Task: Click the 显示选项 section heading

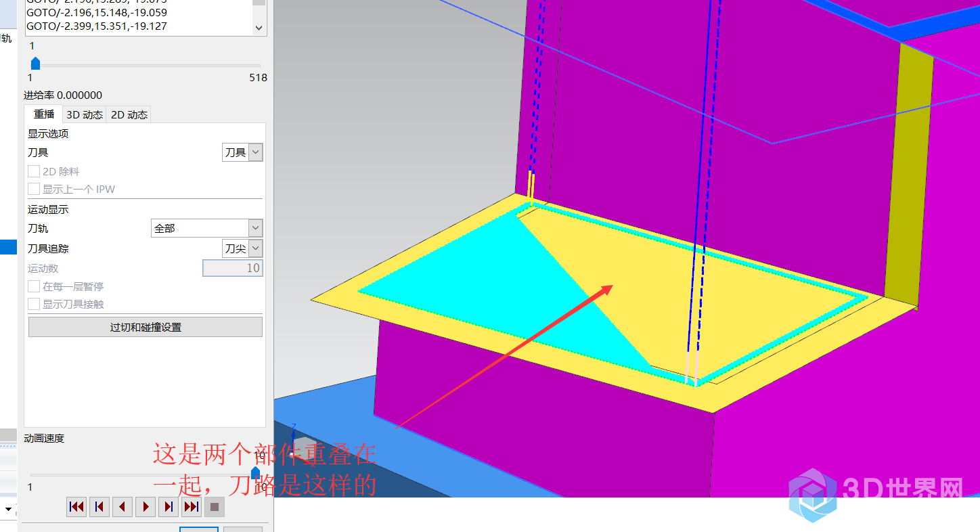Action: coord(48,133)
